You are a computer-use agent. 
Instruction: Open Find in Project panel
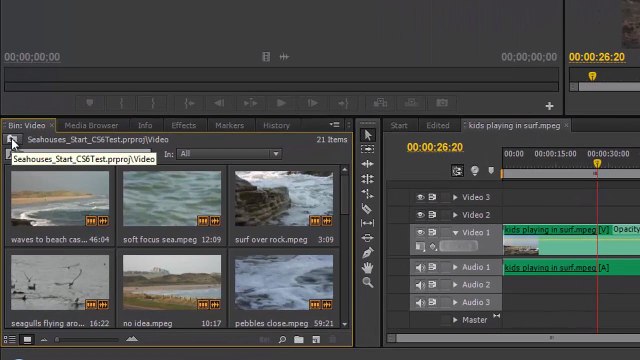click(x=282, y=339)
